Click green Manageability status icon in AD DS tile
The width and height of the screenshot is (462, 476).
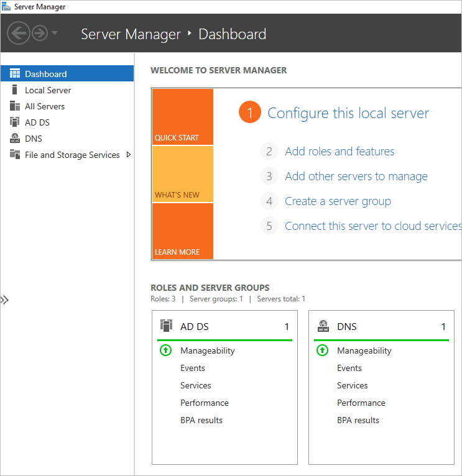(166, 350)
